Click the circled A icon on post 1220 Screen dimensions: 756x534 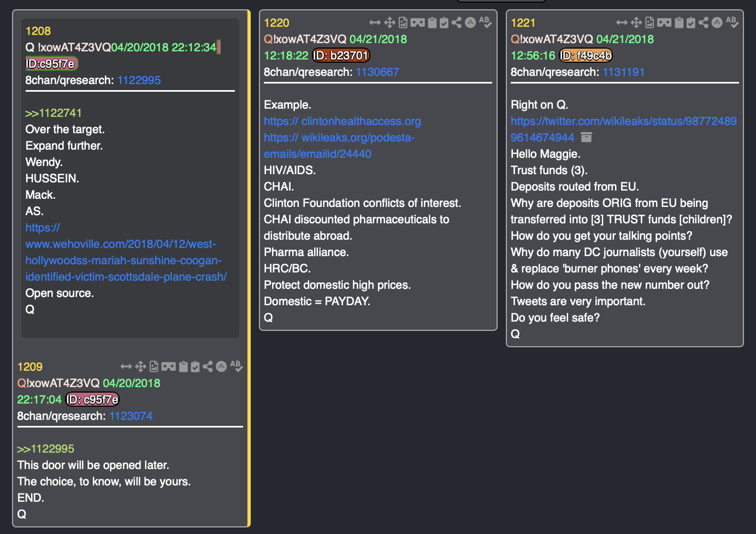(470, 22)
